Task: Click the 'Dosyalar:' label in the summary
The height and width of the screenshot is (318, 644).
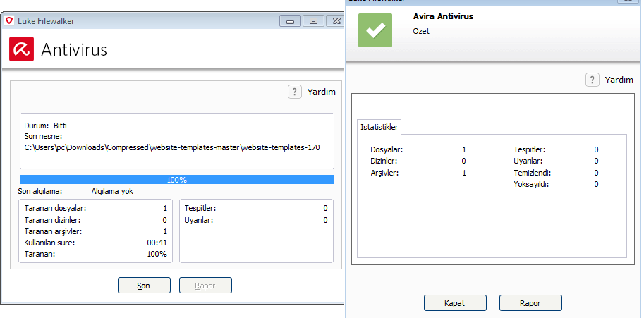Action: click(x=387, y=149)
